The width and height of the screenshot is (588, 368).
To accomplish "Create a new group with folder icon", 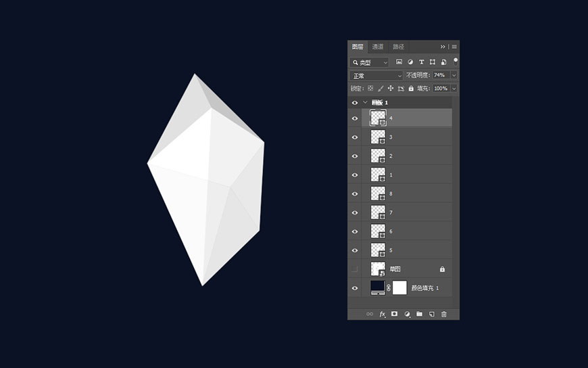I will tap(419, 314).
